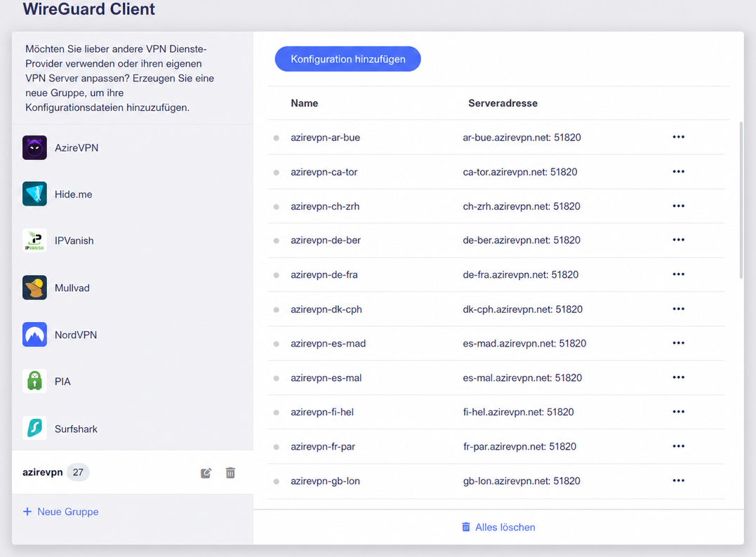Viewport: 756px width, 557px height.
Task: Click the trash icon beside Alles löschen
Action: pyautogui.click(x=466, y=527)
